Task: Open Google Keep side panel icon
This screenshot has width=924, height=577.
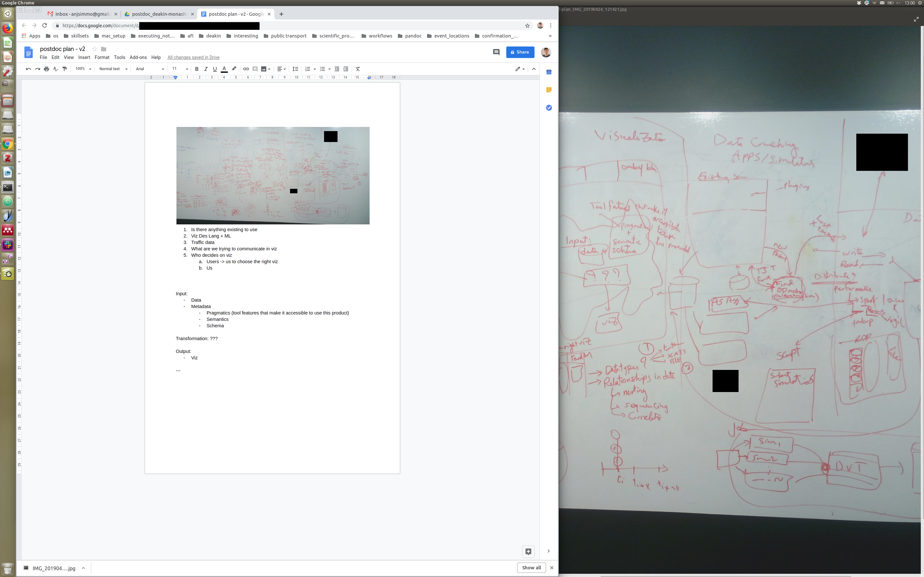Action: (549, 90)
